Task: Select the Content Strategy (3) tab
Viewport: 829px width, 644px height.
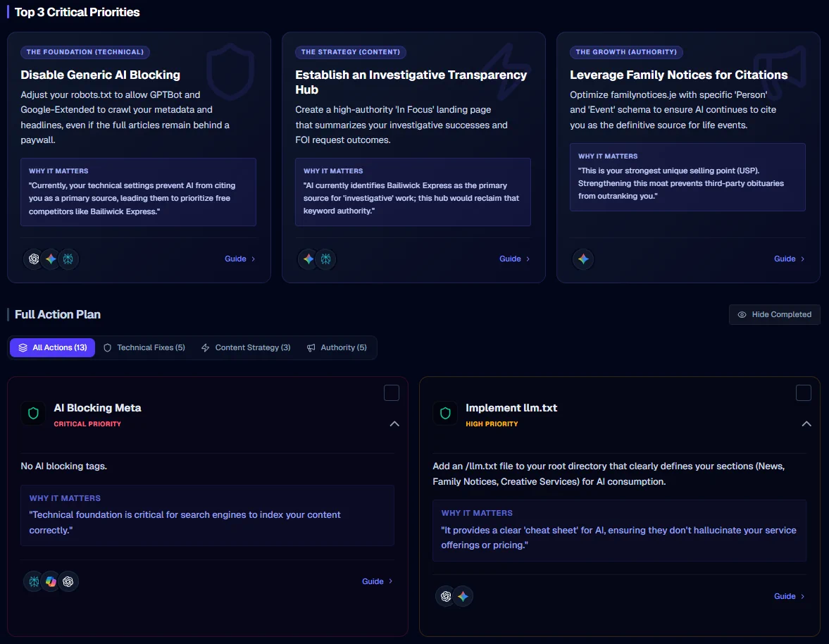Action: [x=245, y=347]
